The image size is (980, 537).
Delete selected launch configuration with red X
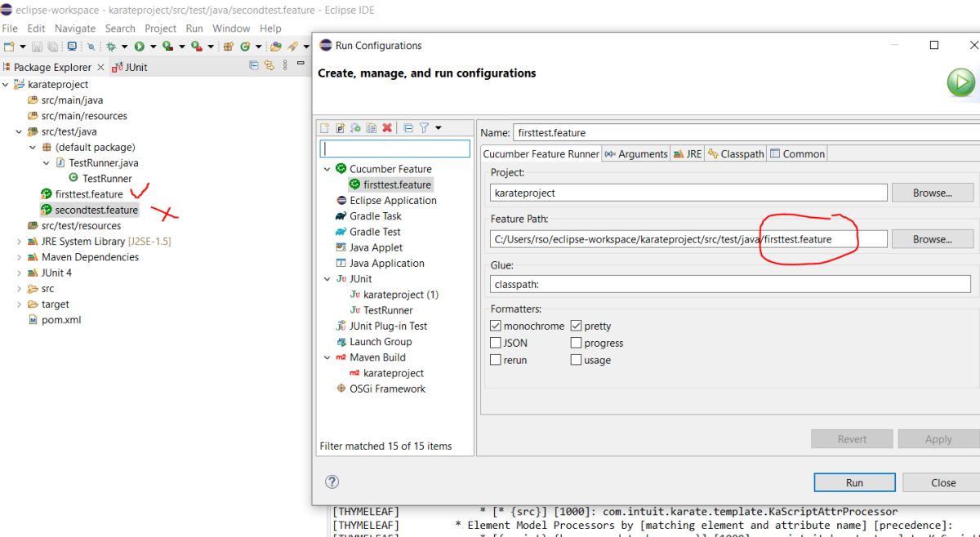pos(387,128)
